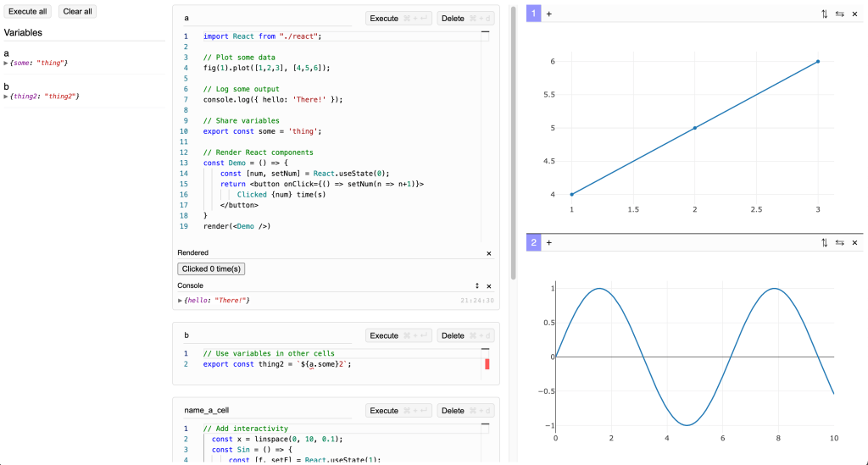Viewport: 868px width, 465px height.
Task: Click the plus icon beside figure 1
Action: pos(548,14)
